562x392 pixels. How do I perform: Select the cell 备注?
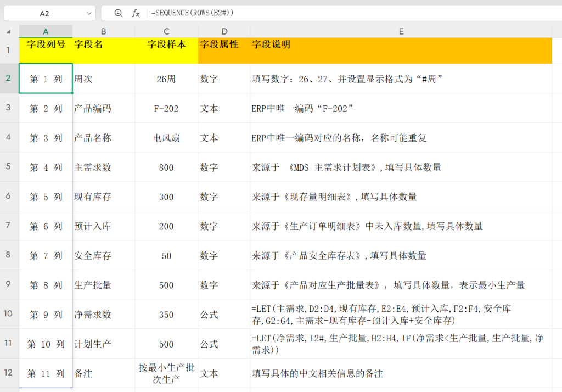click(x=104, y=373)
